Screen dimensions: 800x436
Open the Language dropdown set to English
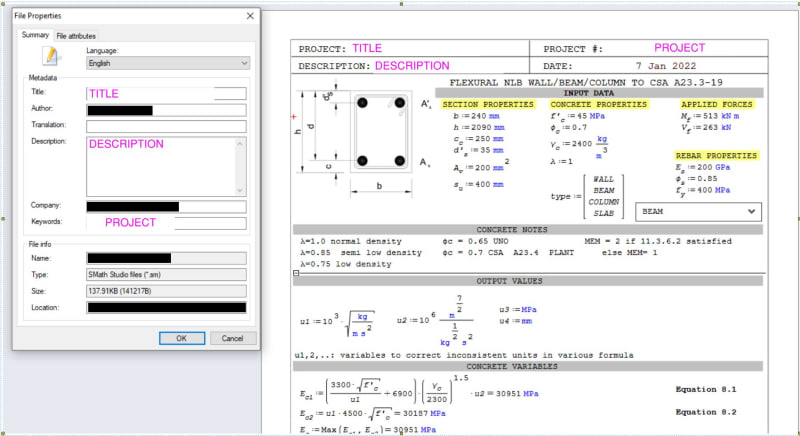pos(168,63)
